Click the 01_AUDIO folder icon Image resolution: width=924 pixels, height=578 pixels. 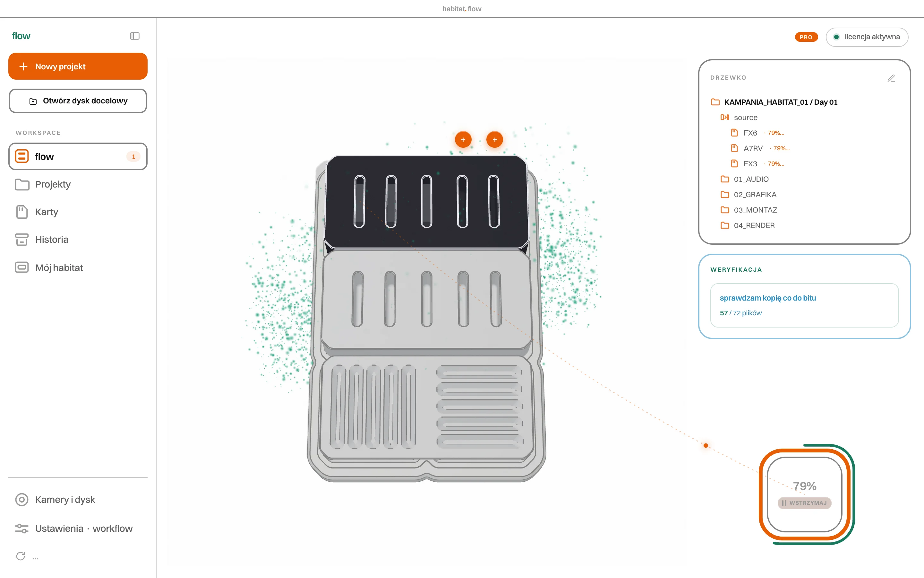tap(725, 179)
